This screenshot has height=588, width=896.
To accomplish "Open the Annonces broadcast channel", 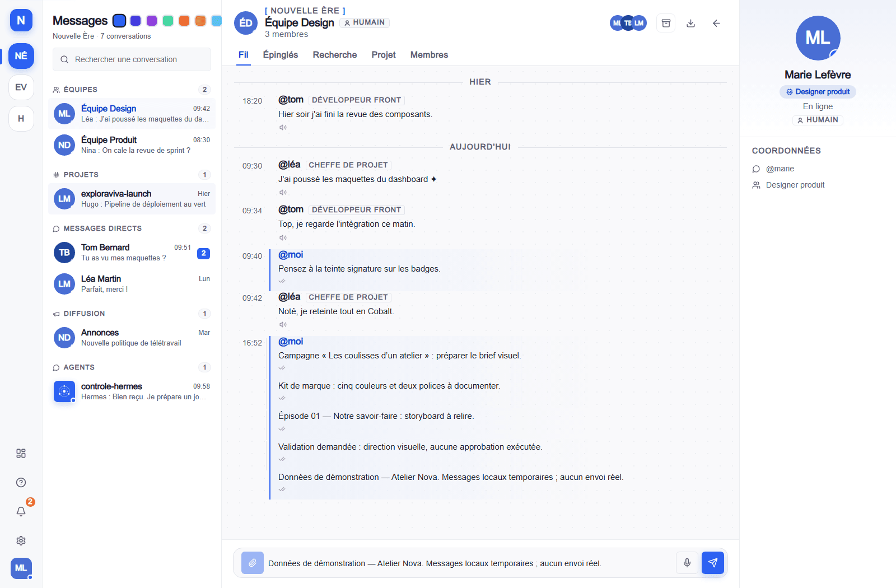I will tap(132, 338).
